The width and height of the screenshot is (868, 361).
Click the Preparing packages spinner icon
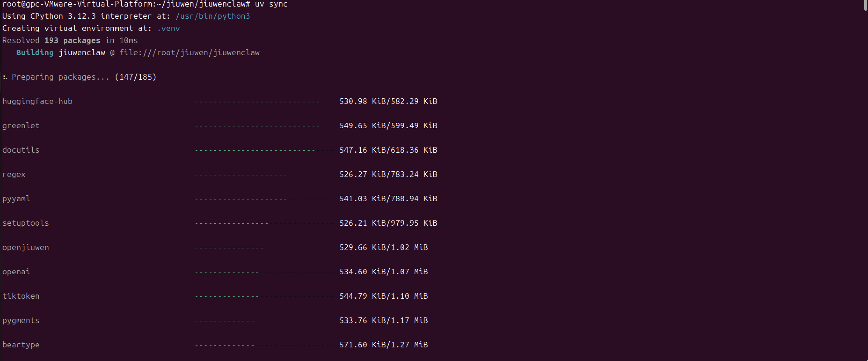[5, 77]
